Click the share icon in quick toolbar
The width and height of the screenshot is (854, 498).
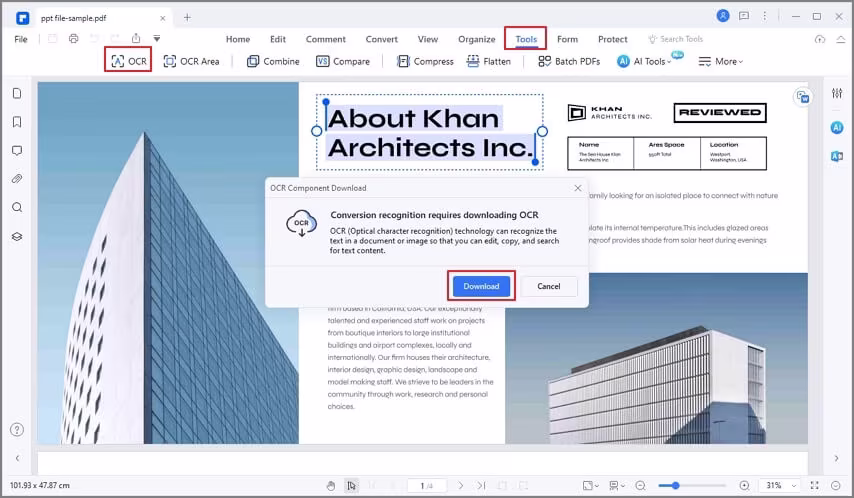136,39
